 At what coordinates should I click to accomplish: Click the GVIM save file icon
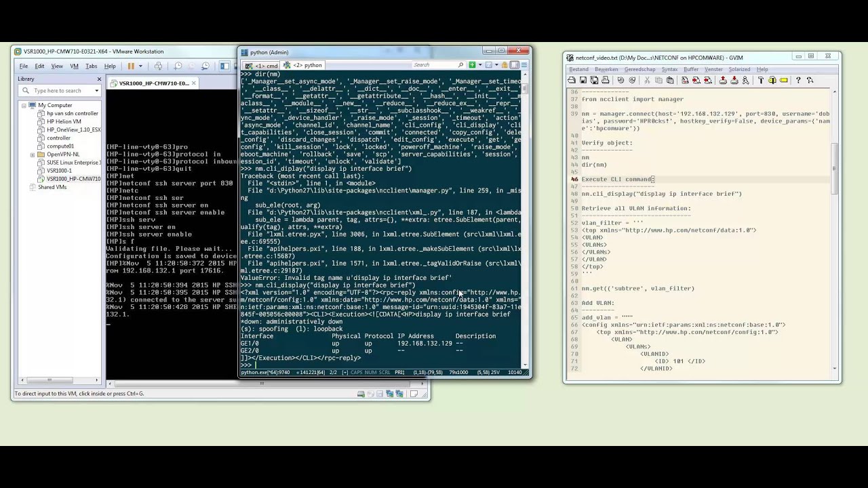tap(583, 80)
